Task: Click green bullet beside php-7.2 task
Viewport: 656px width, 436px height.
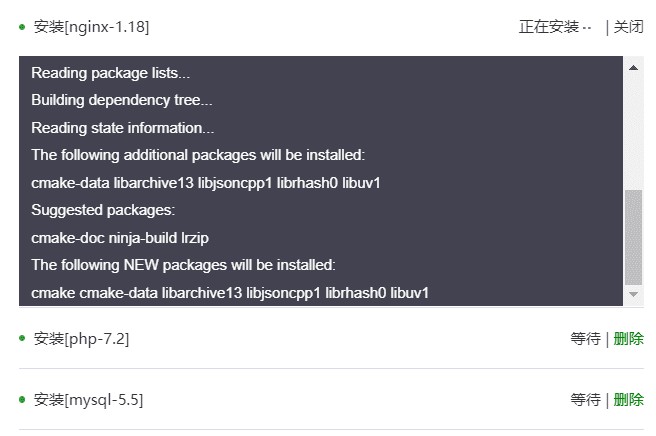Action: 22,338
